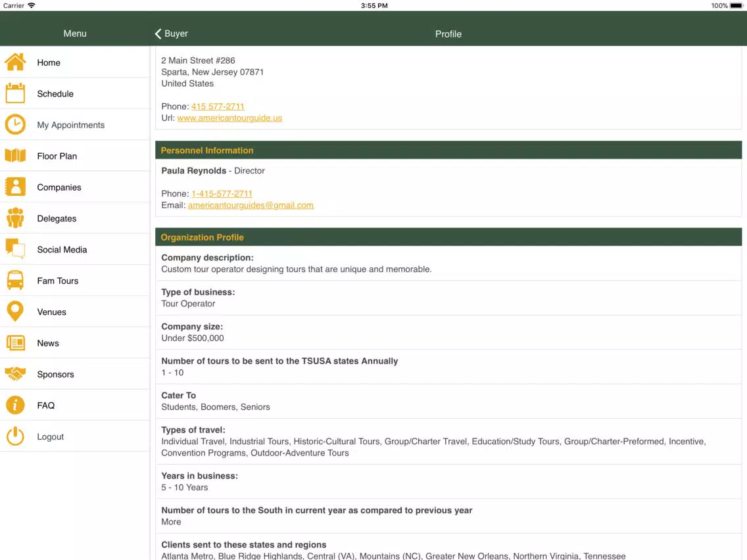Tap the Logout power icon
Viewport: 747px width, 560px height.
click(15, 436)
